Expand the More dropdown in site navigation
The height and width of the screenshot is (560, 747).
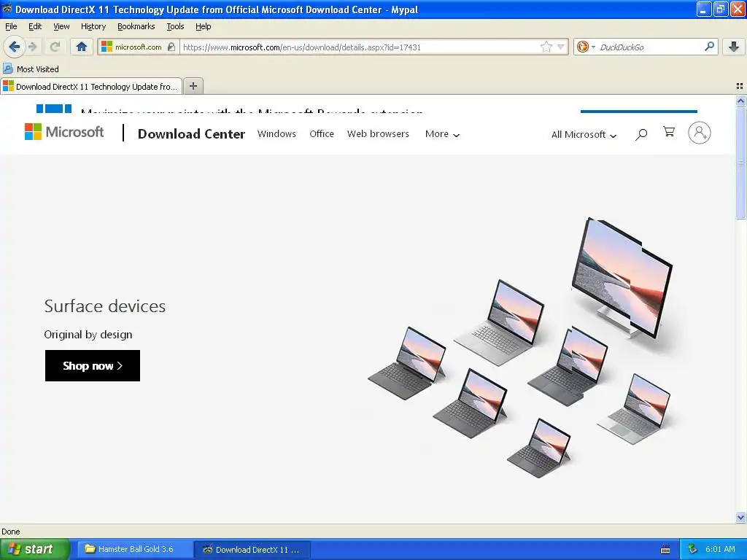443,134
